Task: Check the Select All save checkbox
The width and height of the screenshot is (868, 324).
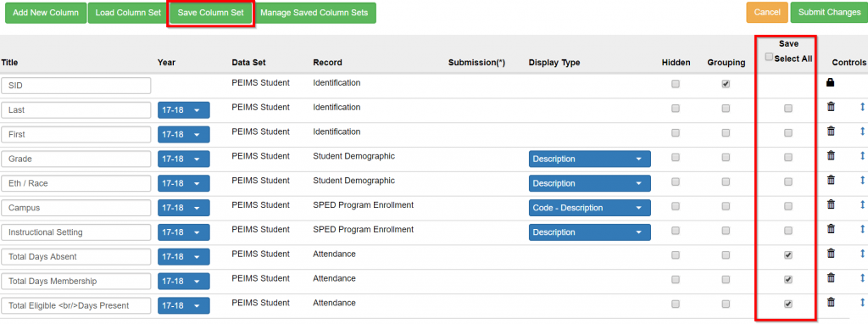Action: [x=769, y=57]
